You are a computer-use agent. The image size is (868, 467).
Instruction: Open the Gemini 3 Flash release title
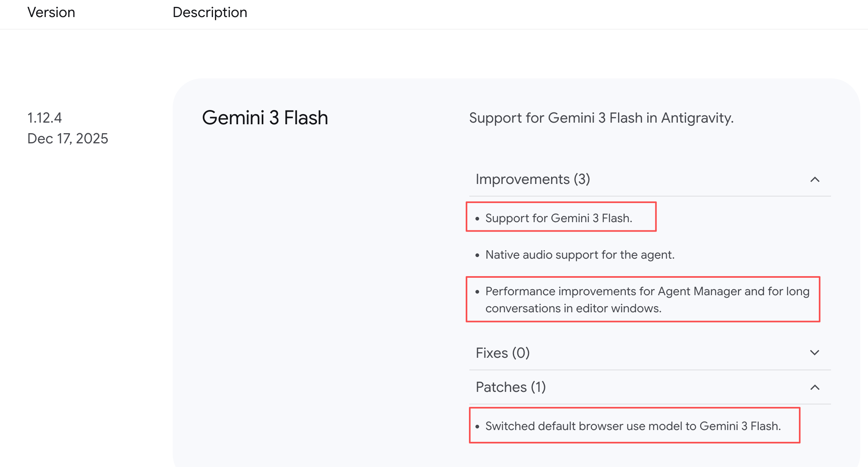tap(265, 118)
